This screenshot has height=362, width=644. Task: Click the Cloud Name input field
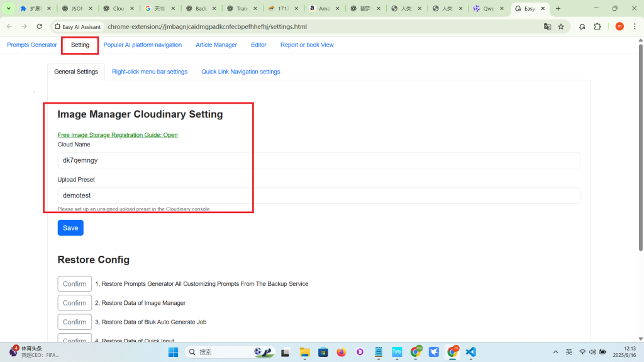coord(319,160)
